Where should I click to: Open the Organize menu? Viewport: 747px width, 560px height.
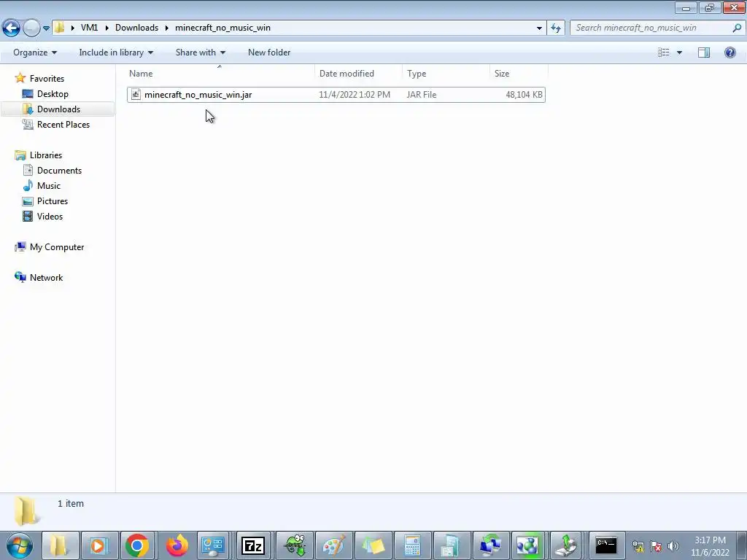coord(35,52)
